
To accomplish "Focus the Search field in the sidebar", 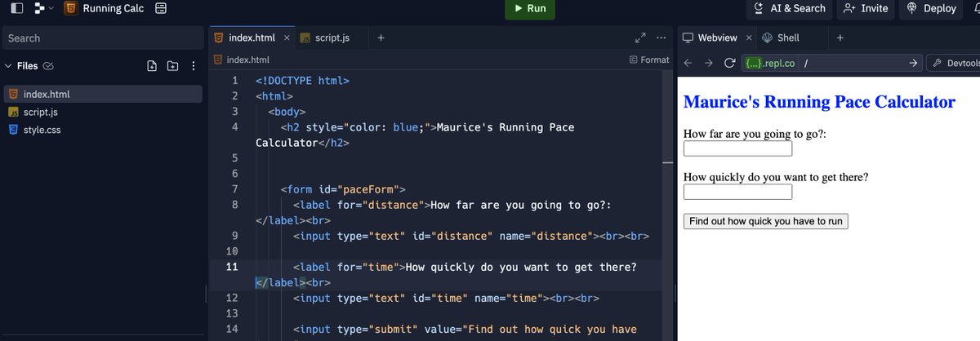I will (x=102, y=38).
